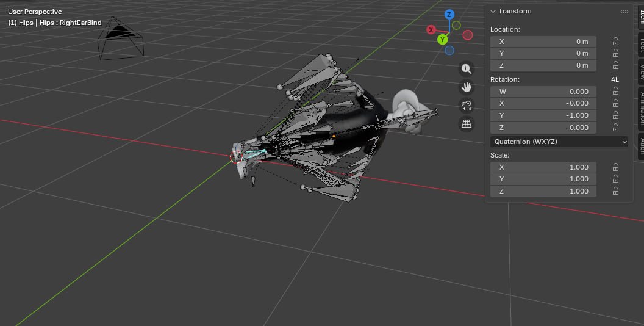This screenshot has height=326, width=644.
Task: Open the Animation sidebar tab
Action: click(641, 109)
